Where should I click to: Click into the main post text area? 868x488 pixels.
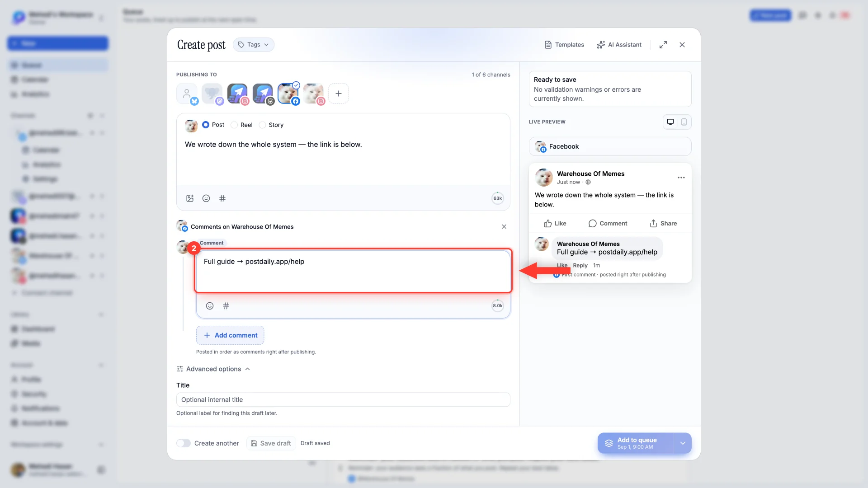click(x=343, y=159)
